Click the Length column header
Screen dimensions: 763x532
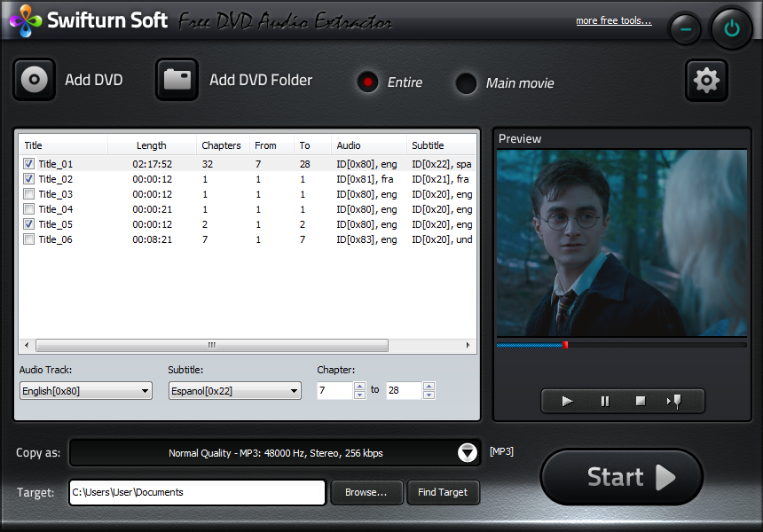pos(152,145)
